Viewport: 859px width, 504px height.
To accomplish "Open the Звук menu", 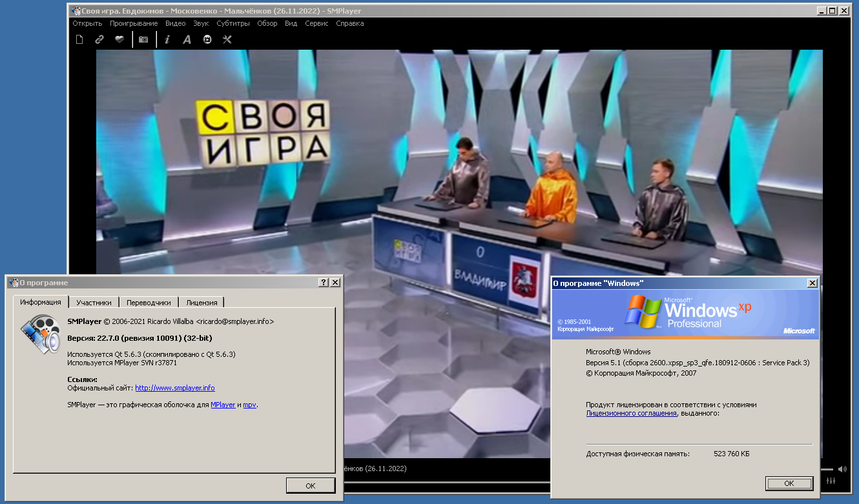I will pyautogui.click(x=201, y=23).
